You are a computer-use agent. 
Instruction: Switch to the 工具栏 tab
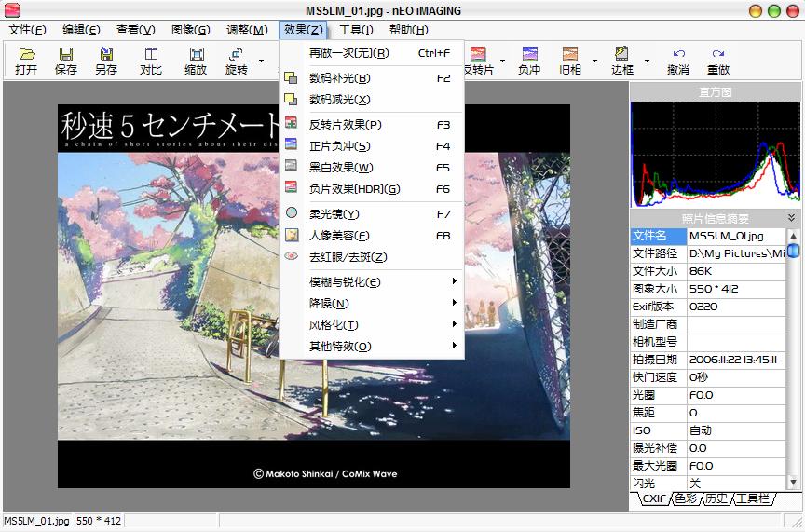[x=753, y=498]
